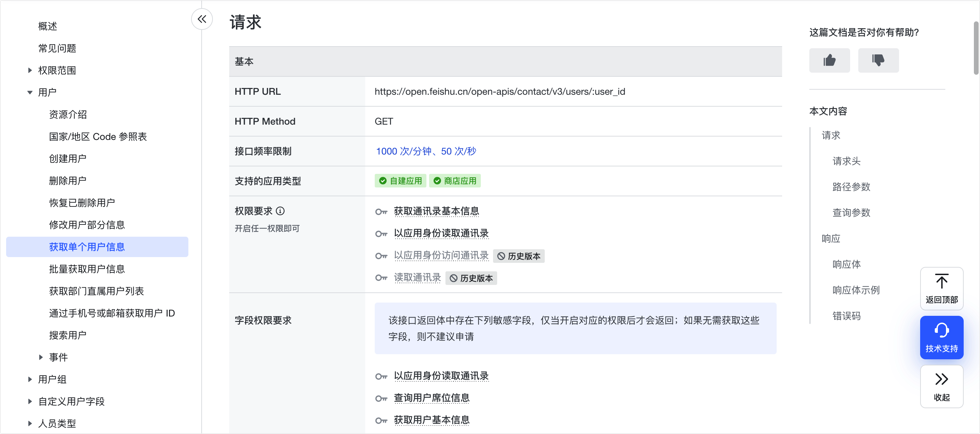Collapse the 用户 tree section
980x434 pixels.
(30, 92)
